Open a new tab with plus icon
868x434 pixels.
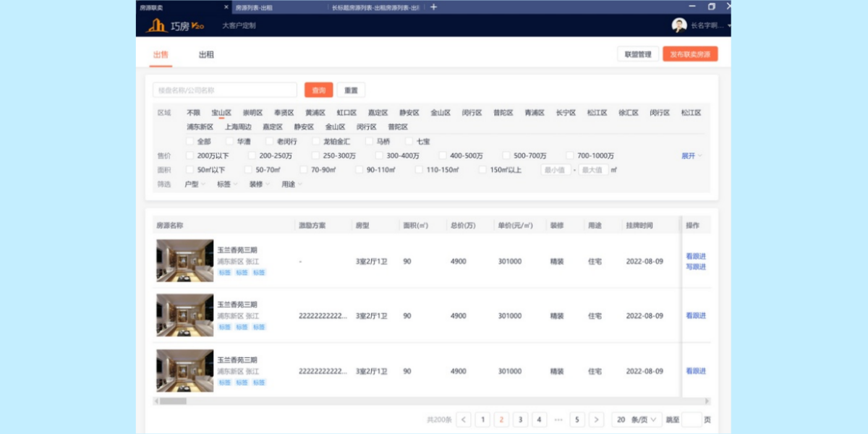[433, 7]
